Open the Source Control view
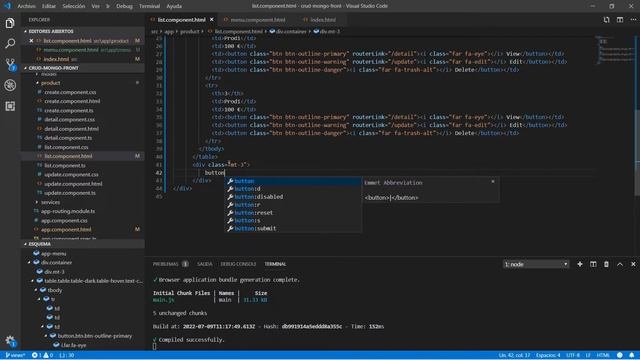The image size is (640, 360). [10, 64]
